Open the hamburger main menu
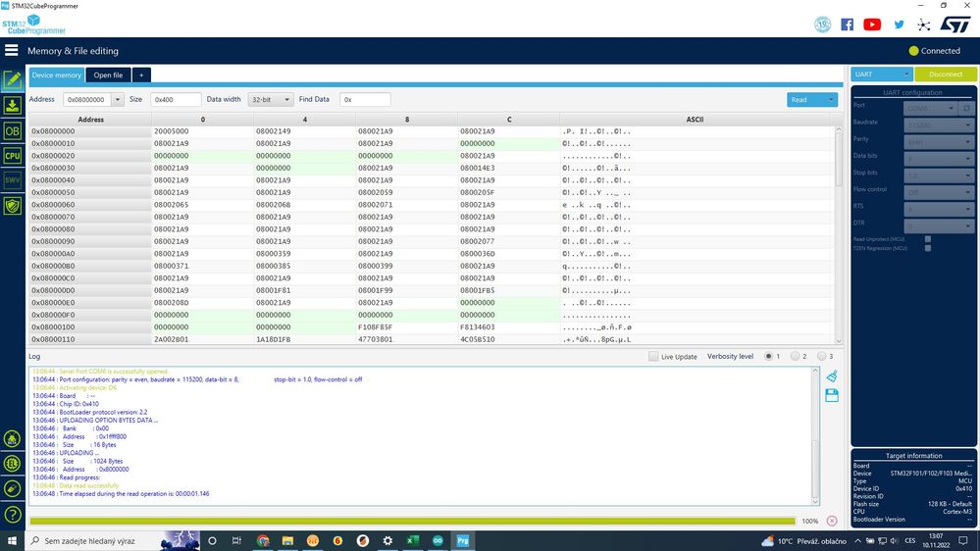 point(11,50)
